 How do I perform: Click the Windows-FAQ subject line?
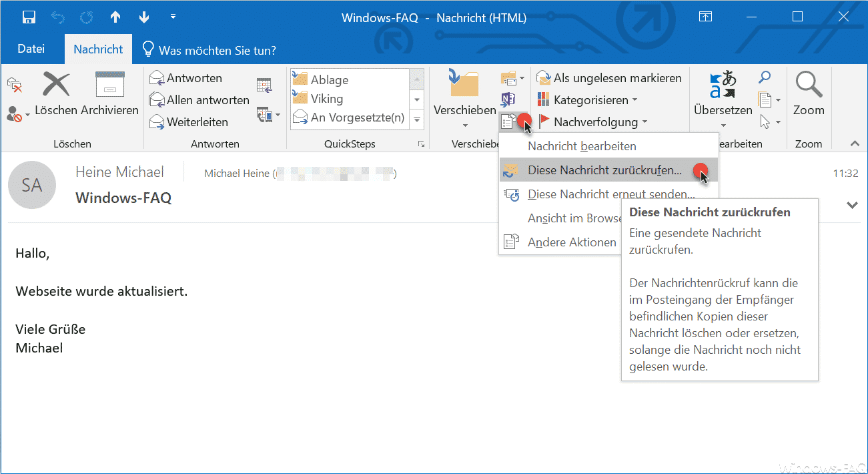[x=123, y=198]
